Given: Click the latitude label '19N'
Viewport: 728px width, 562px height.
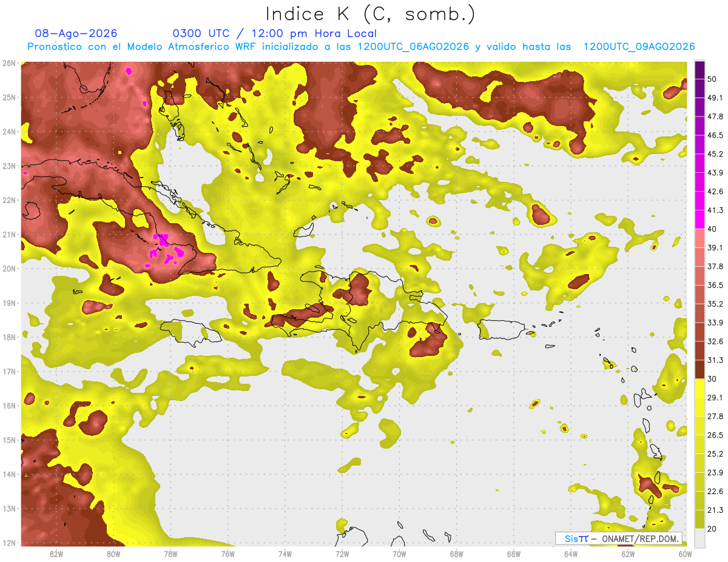Looking at the screenshot, I should [x=9, y=303].
